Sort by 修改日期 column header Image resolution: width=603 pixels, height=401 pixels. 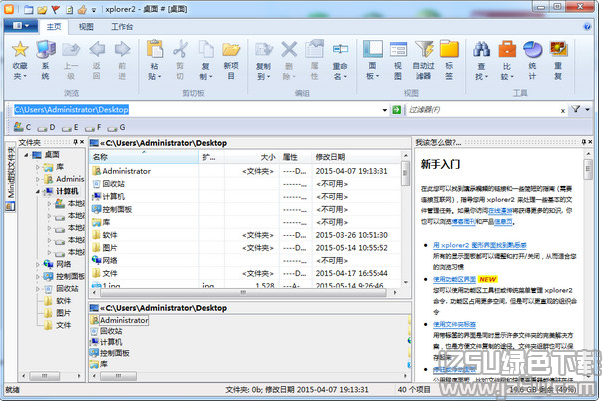click(356, 157)
